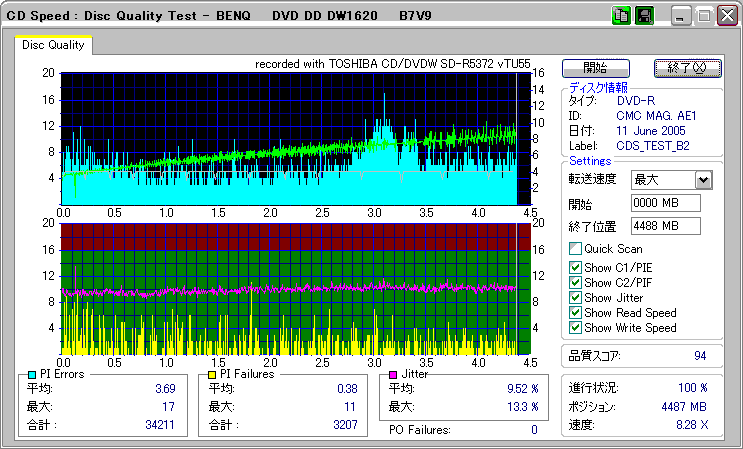
Task: Disable Show Jitter checkbox
Action: [x=575, y=298]
